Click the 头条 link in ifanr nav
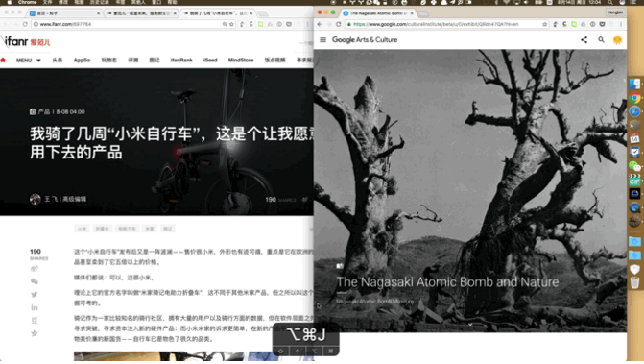This screenshot has height=364, width=644. pos(57,60)
